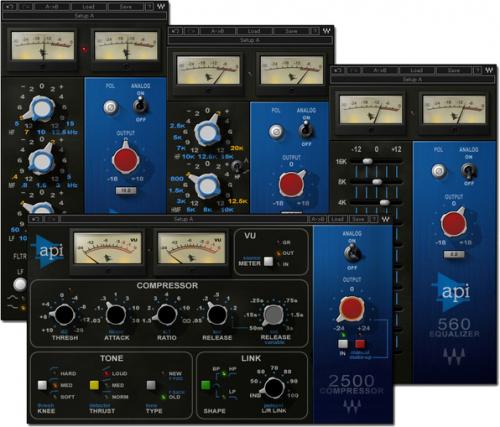Open the Save menu in the 560 Equalizer toolbar

pos(454,70)
